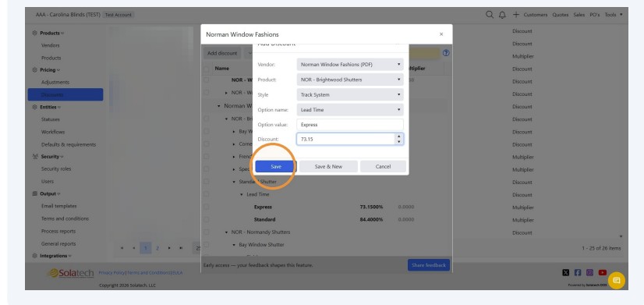
Task: Toggle the select-all header checkbox
Action: click(x=206, y=69)
